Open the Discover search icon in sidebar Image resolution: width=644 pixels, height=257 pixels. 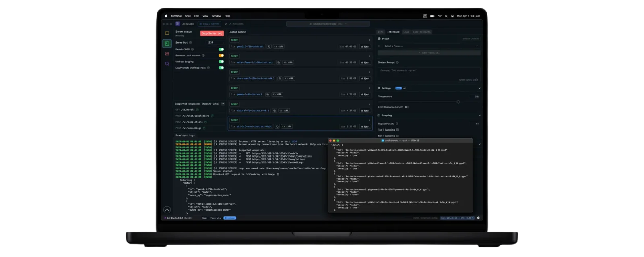click(x=167, y=64)
